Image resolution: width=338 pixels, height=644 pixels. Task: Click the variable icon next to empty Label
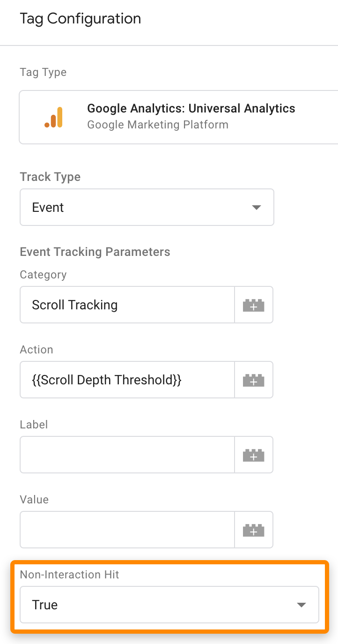(x=253, y=455)
